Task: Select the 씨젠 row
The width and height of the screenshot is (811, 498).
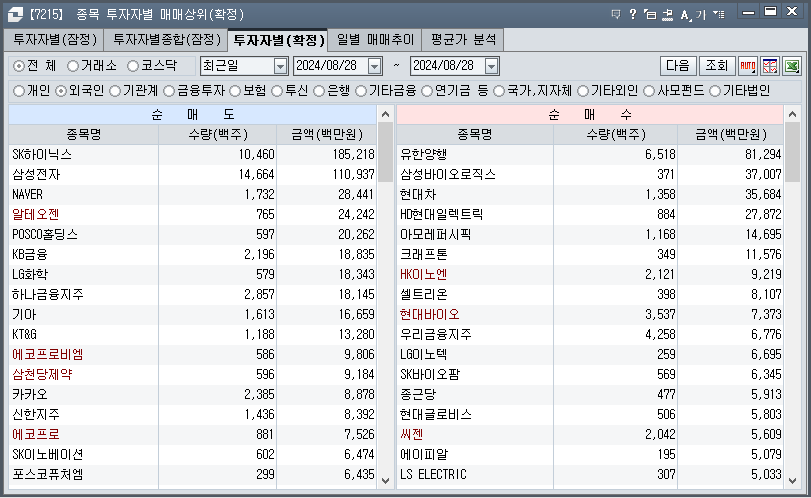Action: click(x=590, y=435)
